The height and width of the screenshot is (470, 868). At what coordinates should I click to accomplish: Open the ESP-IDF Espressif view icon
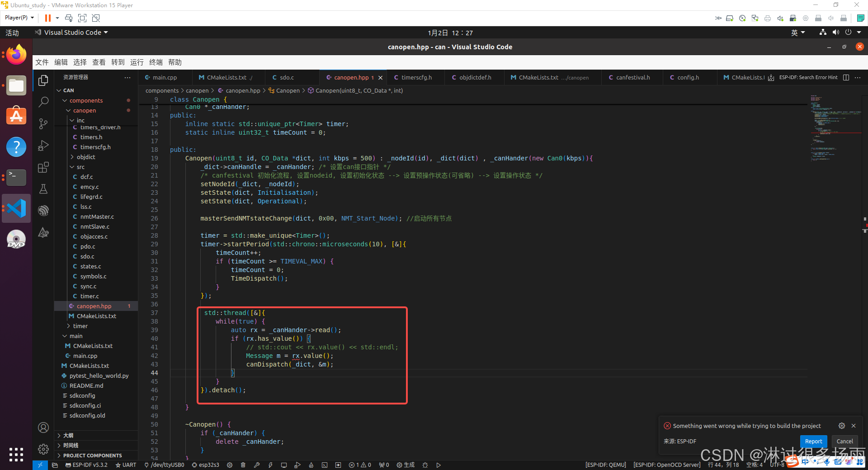(x=43, y=211)
